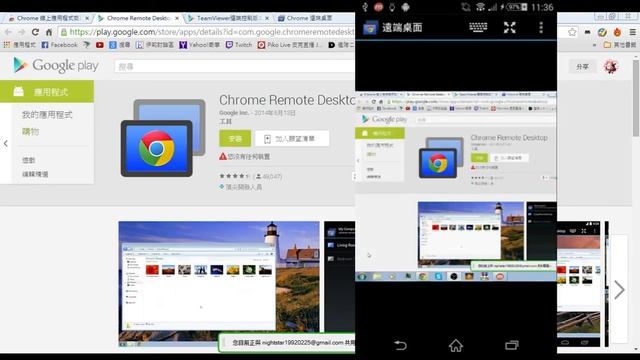Click the Google Play logo
640x360 pixels.
[56, 65]
